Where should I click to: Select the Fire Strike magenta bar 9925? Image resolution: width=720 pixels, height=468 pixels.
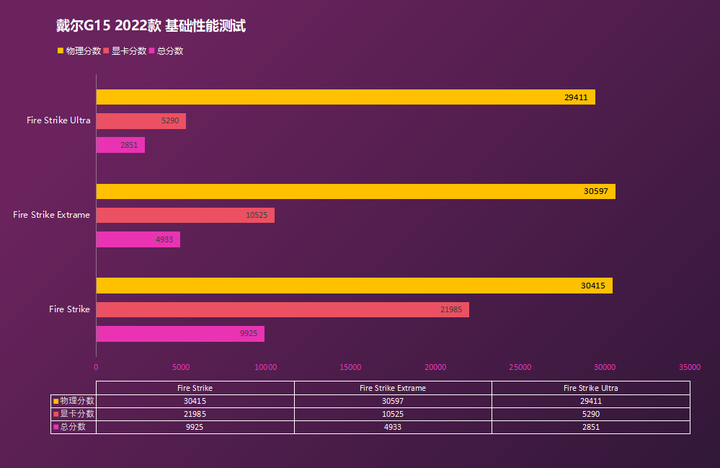[x=180, y=334]
